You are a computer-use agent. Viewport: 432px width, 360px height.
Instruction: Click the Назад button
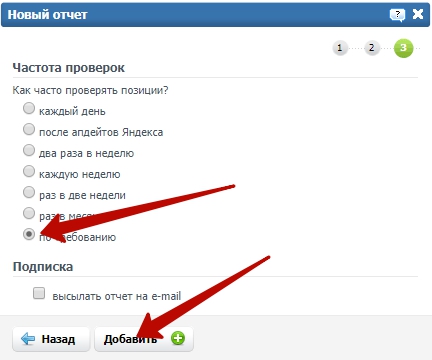coord(51,339)
